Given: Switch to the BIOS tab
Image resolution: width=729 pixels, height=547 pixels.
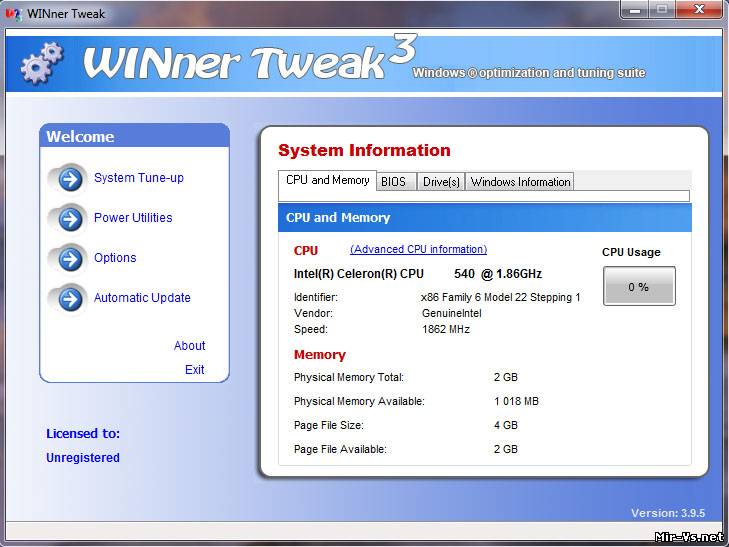Looking at the screenshot, I should pyautogui.click(x=393, y=182).
